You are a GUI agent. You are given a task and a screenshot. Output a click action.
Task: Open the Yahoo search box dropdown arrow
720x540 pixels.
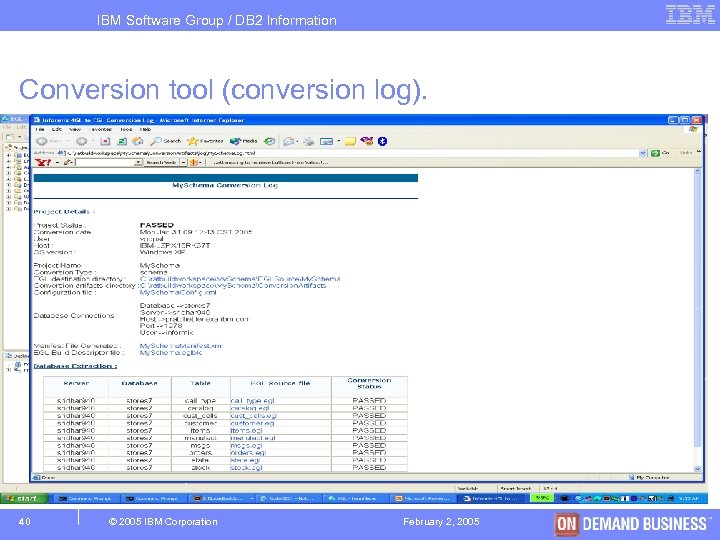(138, 163)
